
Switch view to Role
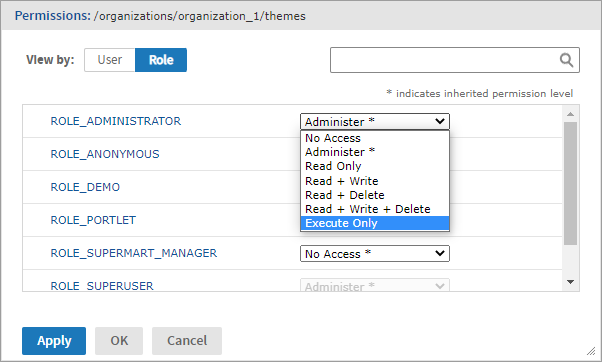(x=161, y=60)
